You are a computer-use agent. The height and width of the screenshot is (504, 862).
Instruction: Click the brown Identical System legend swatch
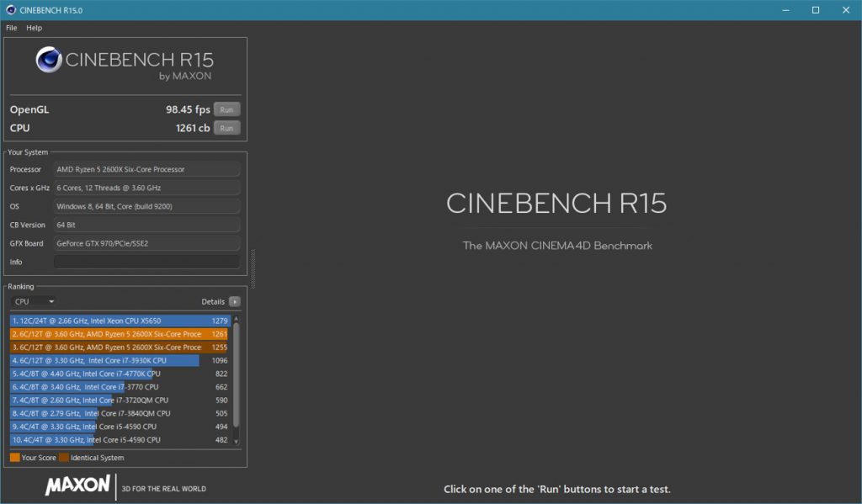coord(64,457)
